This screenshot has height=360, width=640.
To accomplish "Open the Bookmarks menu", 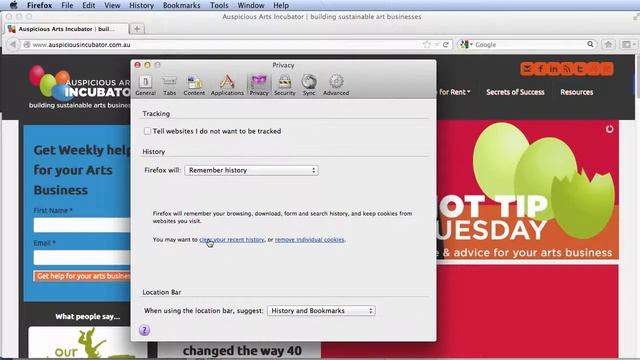I will 182,5.
